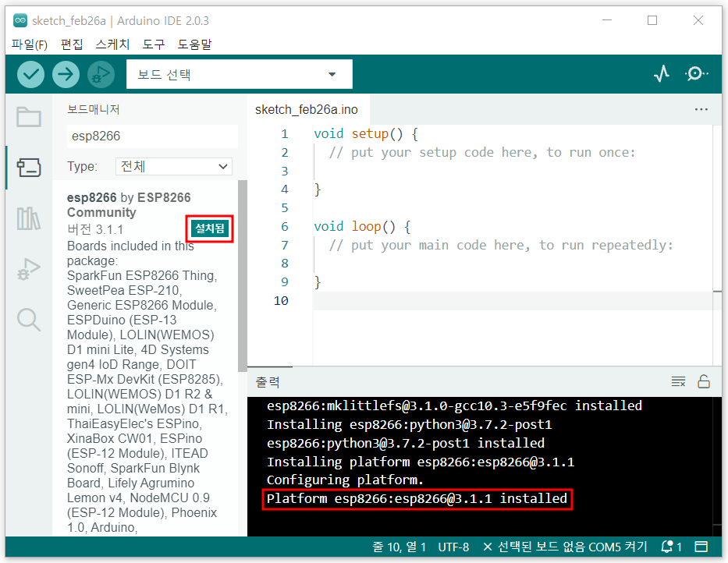Open Library Manager in sidebar
The image size is (728, 563).
pos(29,218)
